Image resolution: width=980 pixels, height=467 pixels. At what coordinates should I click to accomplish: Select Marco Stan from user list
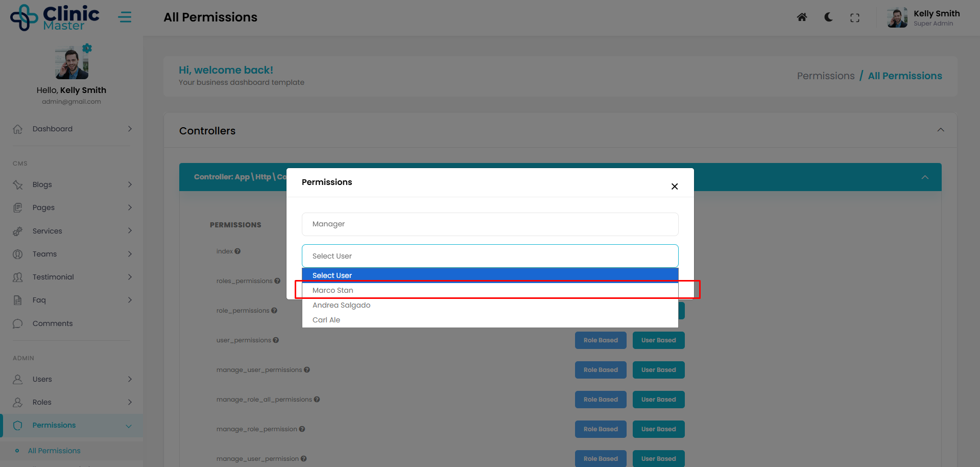point(333,290)
